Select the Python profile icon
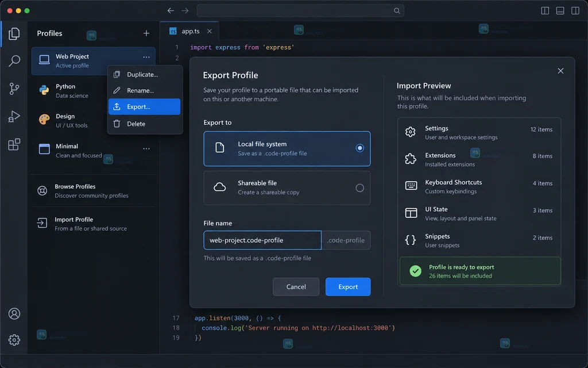 coord(44,90)
